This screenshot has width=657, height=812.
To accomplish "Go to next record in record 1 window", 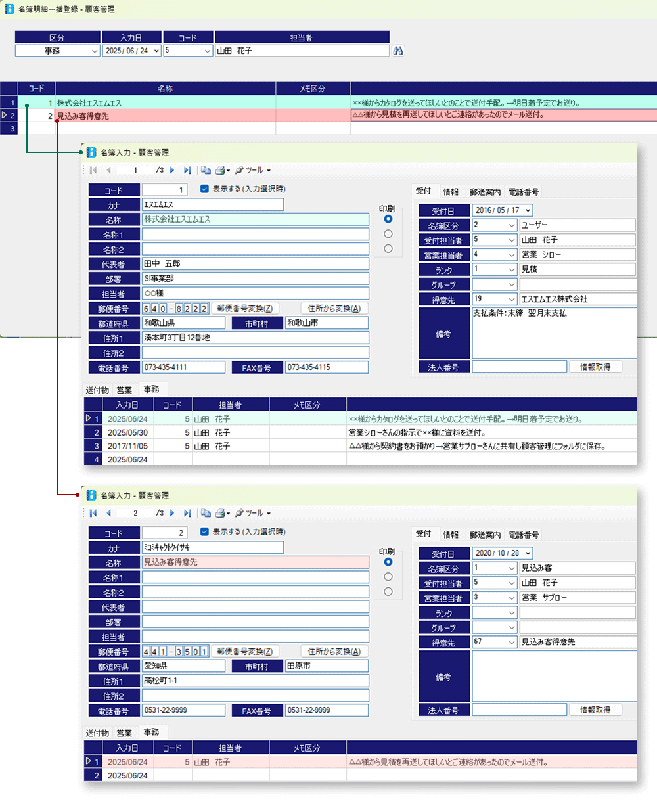I will [x=172, y=170].
